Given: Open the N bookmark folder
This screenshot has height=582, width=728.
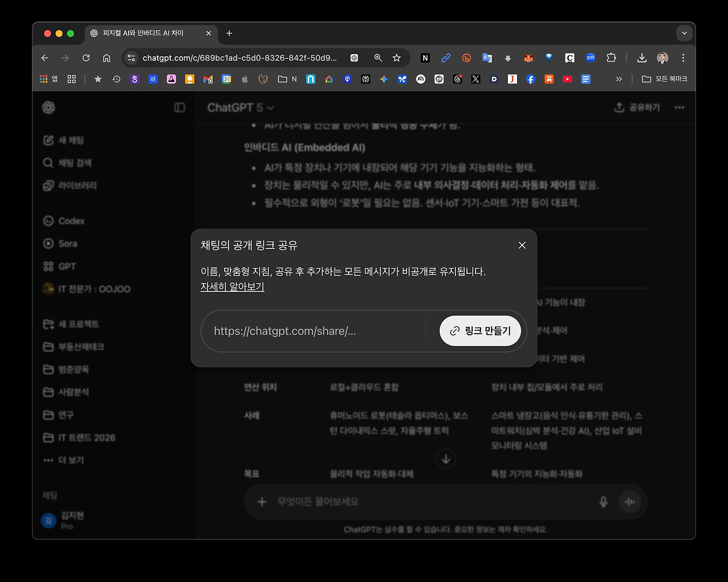Looking at the screenshot, I should coord(287,79).
